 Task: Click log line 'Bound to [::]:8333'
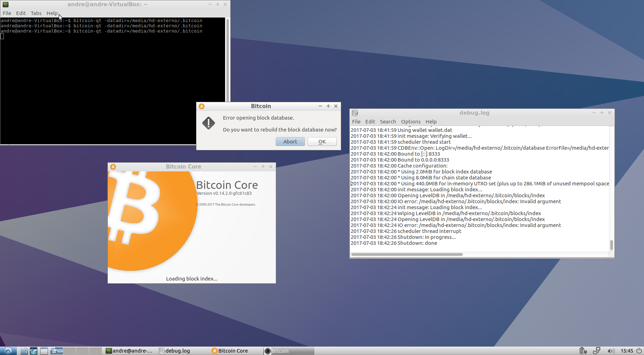click(x=395, y=154)
